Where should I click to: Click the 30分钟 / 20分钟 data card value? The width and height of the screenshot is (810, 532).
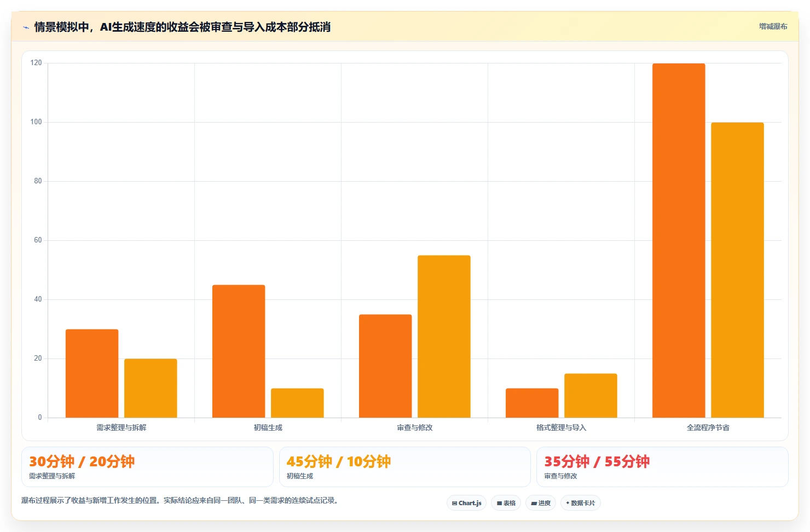[x=82, y=461]
